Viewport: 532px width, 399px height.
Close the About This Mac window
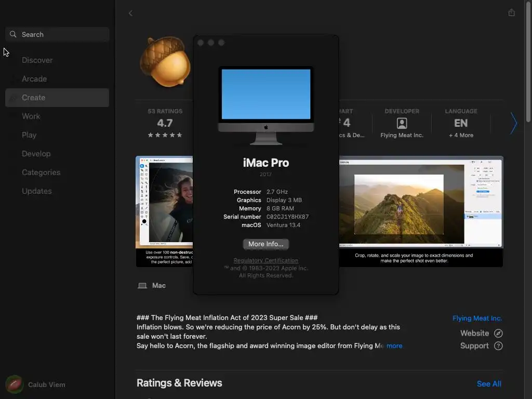click(201, 43)
